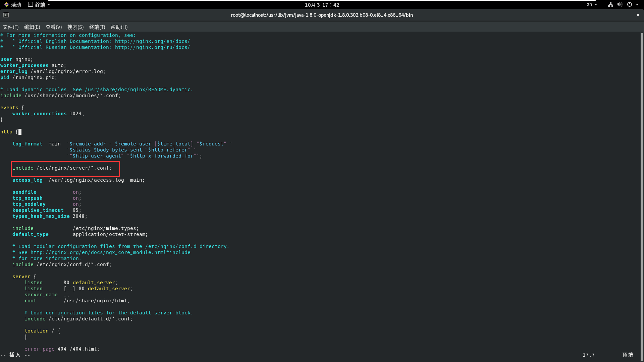Close the terminal window with X

[x=638, y=15]
